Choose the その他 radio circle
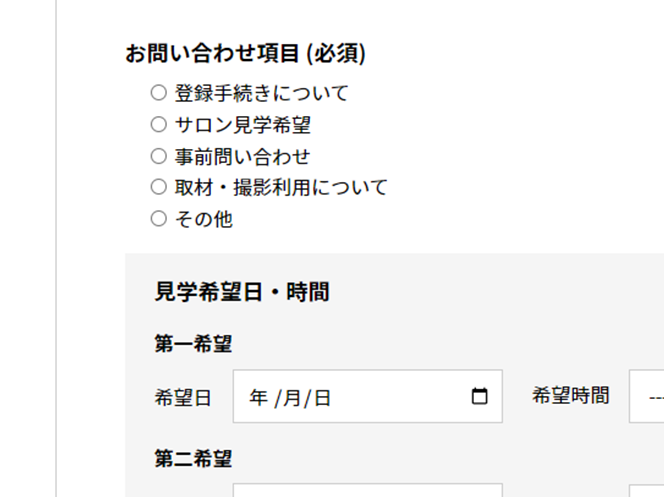This screenshot has height=497, width=664. pos(158,219)
